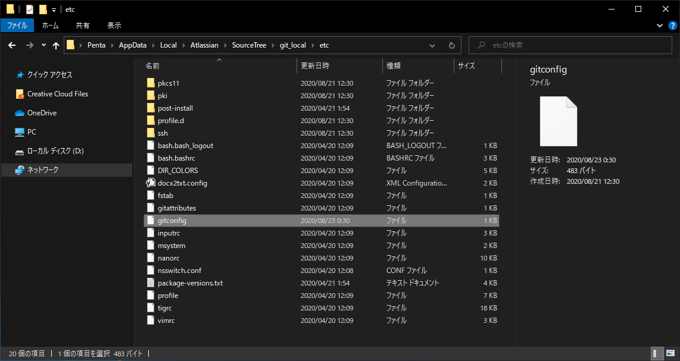Screen dimensions: 680x361
Task: Open OneDrive in navigation pane
Action: (36, 113)
